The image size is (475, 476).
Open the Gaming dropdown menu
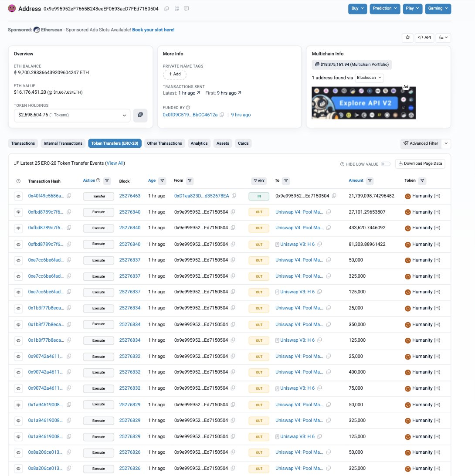tap(438, 9)
